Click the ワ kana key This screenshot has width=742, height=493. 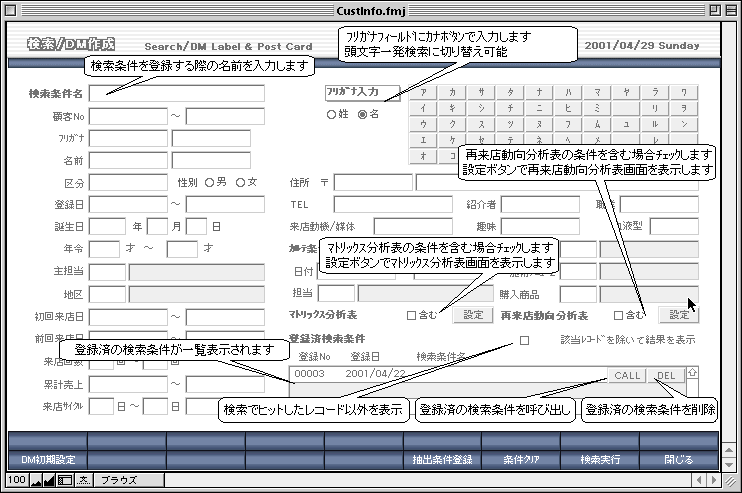[684, 93]
